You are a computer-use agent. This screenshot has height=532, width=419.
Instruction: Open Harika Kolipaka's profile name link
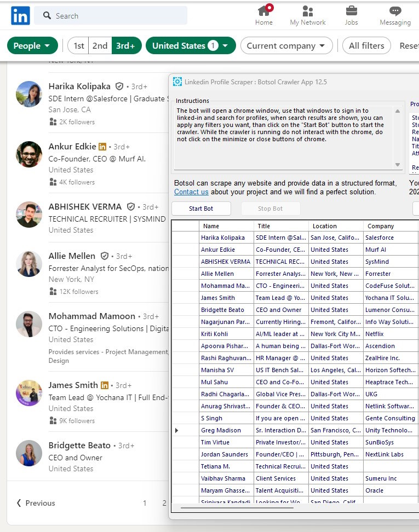coord(79,86)
